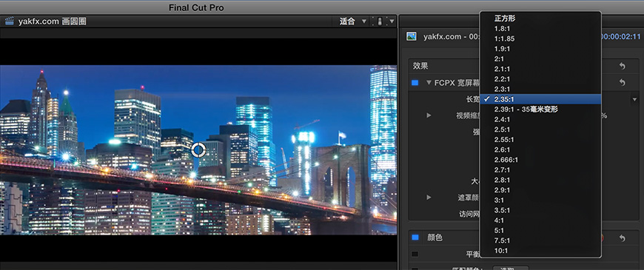Choose 3.5:1 aspect ratio
Image resolution: width=644 pixels, height=270 pixels.
point(540,210)
